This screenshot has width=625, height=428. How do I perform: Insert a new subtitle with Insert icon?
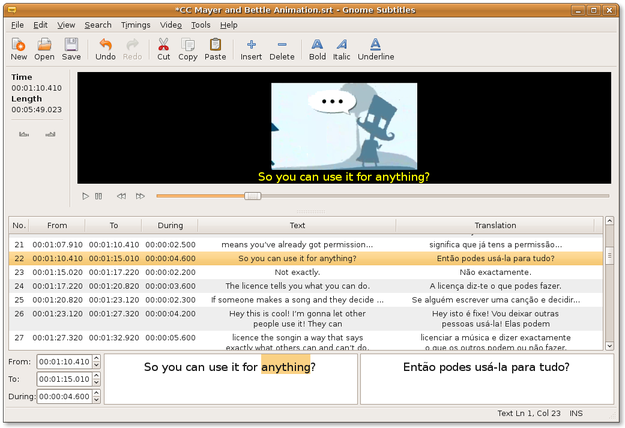251,49
